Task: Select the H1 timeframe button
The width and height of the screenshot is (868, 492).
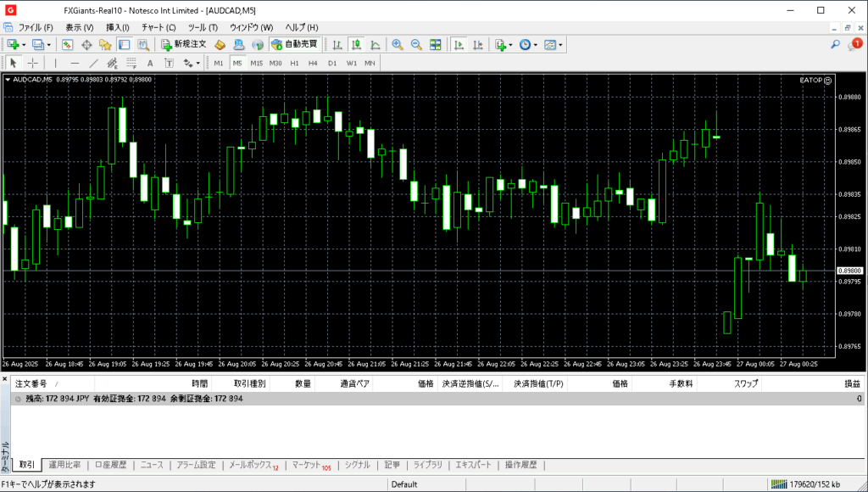Action: click(x=294, y=63)
